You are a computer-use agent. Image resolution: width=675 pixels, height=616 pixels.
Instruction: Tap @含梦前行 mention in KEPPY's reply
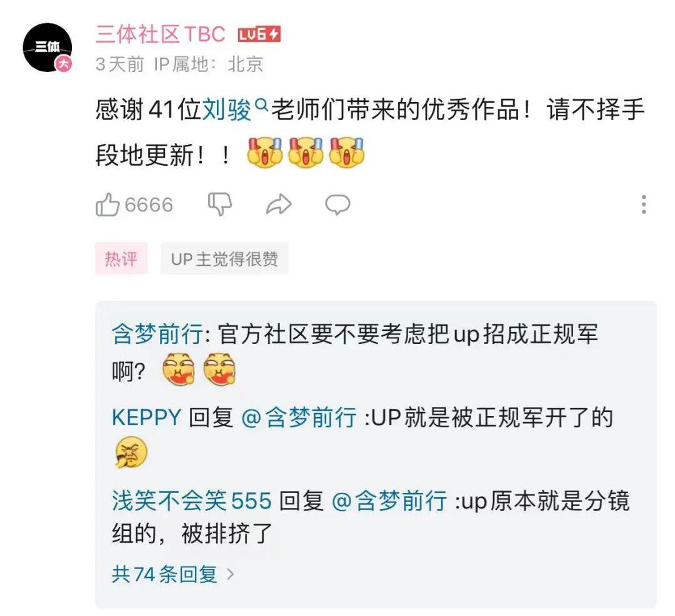[299, 417]
